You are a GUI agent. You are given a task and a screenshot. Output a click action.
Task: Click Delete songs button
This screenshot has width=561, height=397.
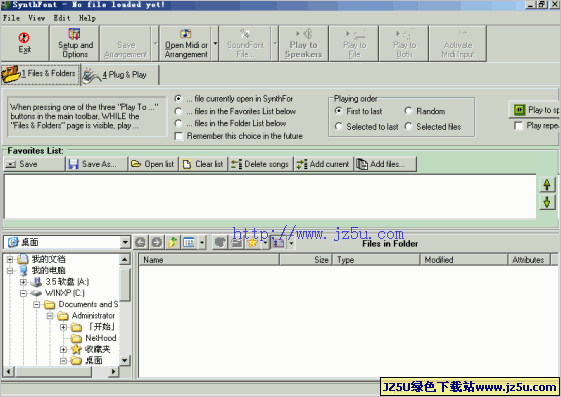(260, 164)
